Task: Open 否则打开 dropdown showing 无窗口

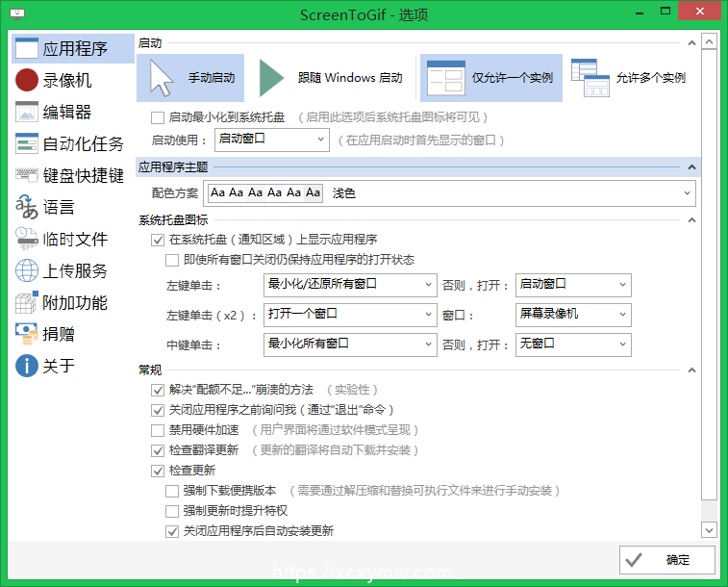Action: (573, 345)
